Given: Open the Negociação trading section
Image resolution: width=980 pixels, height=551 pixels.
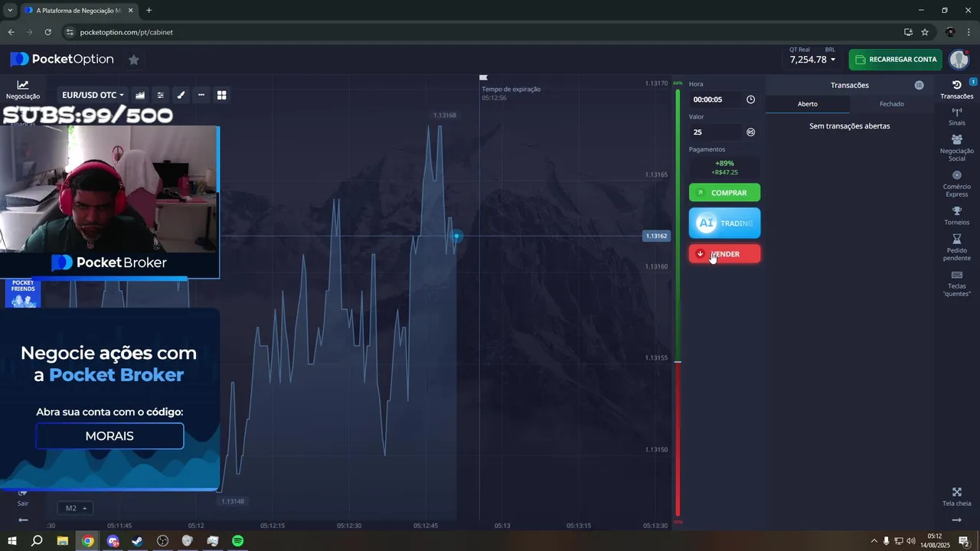Looking at the screenshot, I should pos(23,90).
